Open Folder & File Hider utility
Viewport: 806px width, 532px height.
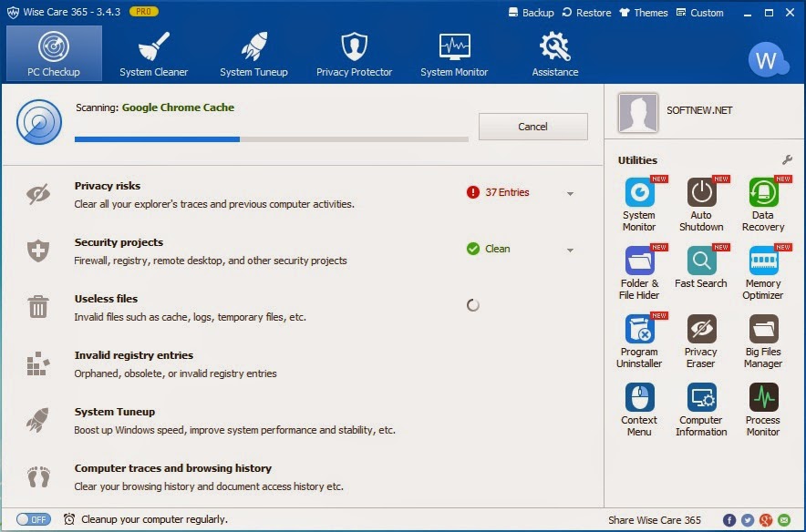pyautogui.click(x=639, y=272)
